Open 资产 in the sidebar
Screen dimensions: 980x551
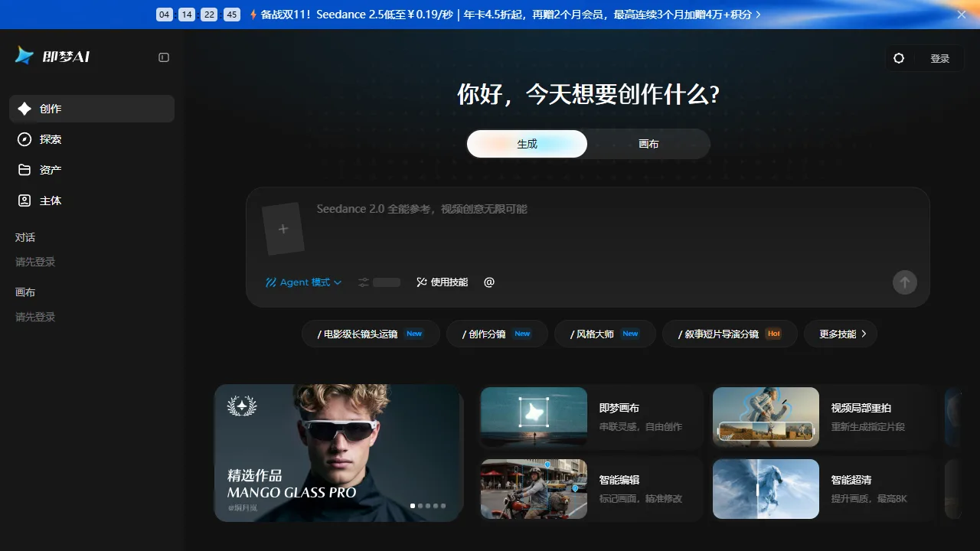click(x=92, y=170)
